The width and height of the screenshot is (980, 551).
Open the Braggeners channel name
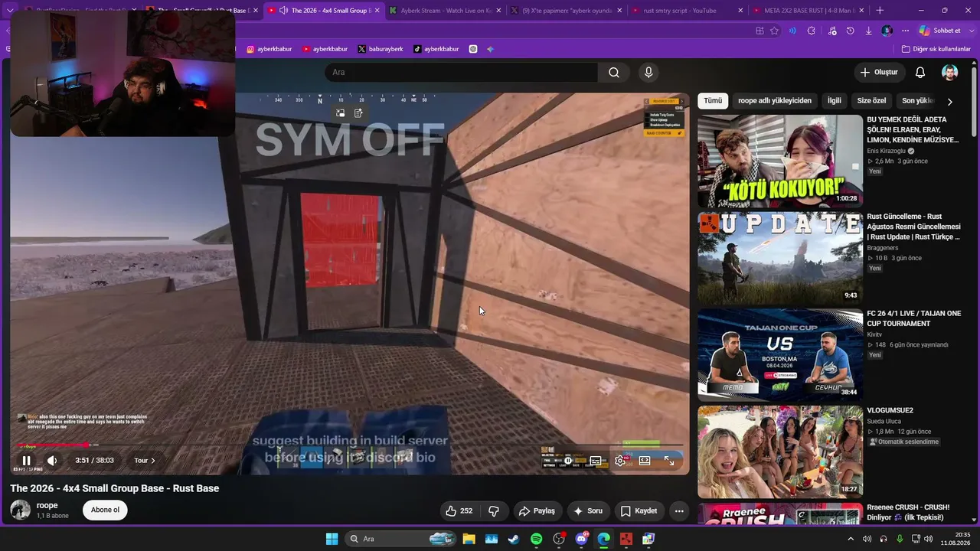click(884, 248)
